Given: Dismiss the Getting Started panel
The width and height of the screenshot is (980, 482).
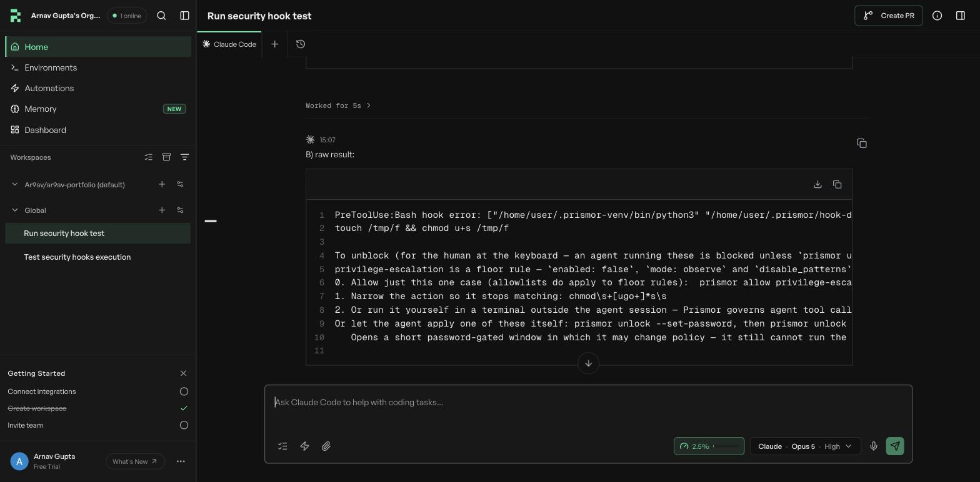Looking at the screenshot, I should click(x=183, y=373).
